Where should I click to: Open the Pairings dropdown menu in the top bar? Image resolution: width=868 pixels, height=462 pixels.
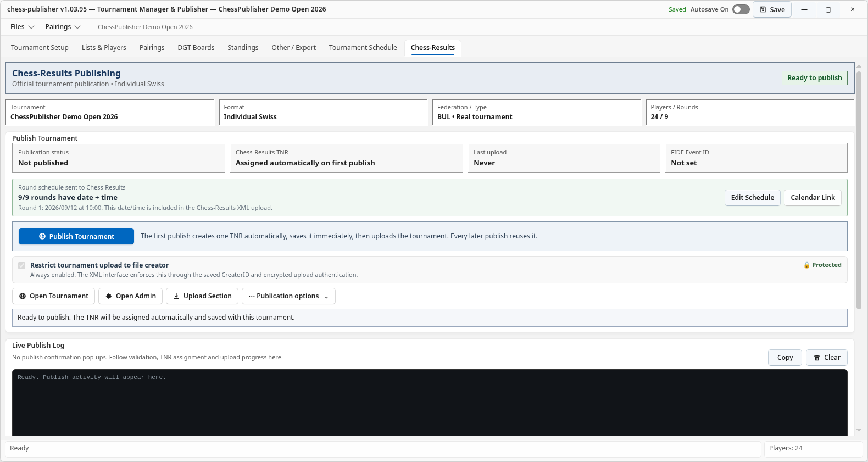tap(63, 27)
